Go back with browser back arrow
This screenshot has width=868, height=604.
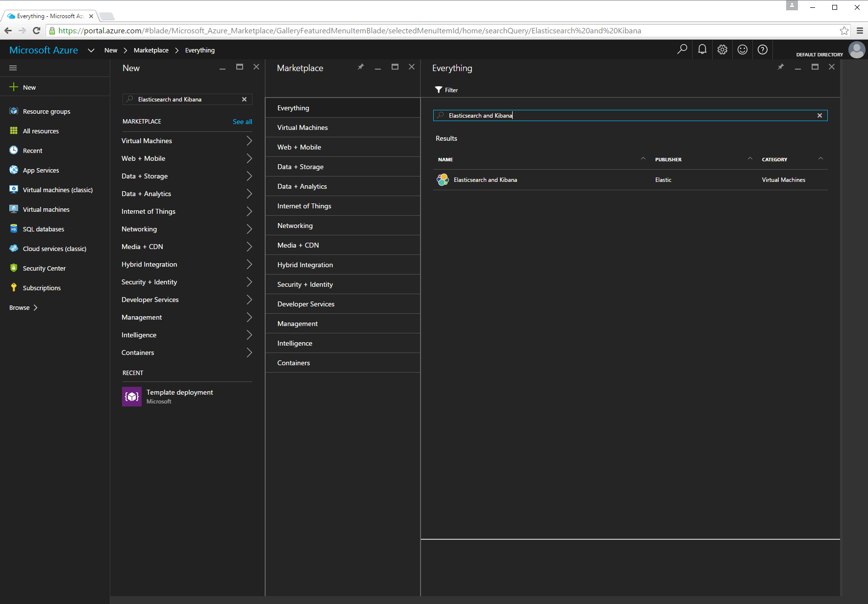pyautogui.click(x=8, y=30)
